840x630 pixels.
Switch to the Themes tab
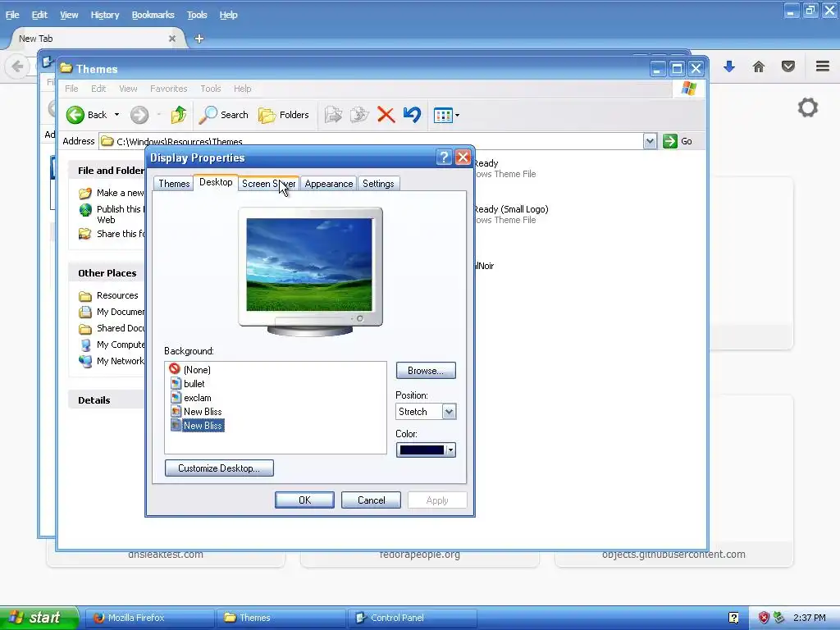coord(174,184)
